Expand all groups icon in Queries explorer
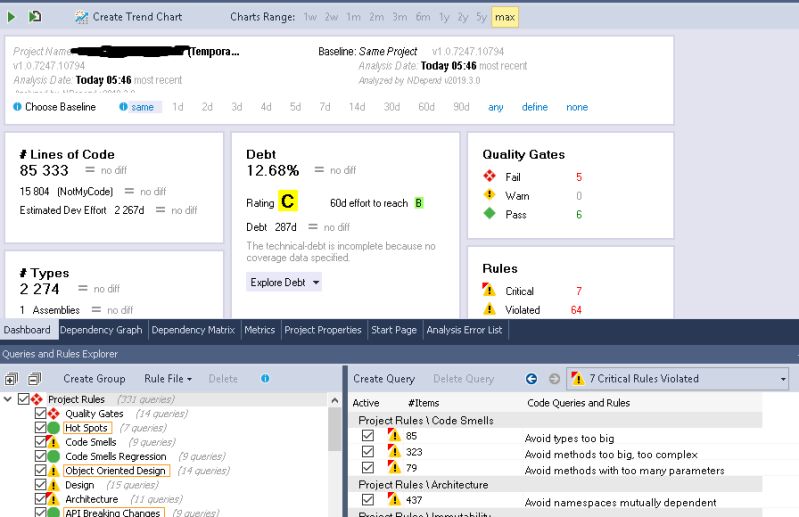Screen dimensions: 799x517 click(11, 378)
